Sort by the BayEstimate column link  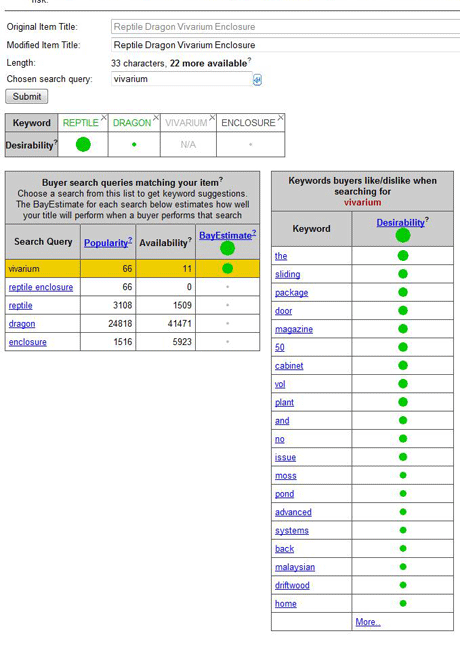click(x=227, y=235)
